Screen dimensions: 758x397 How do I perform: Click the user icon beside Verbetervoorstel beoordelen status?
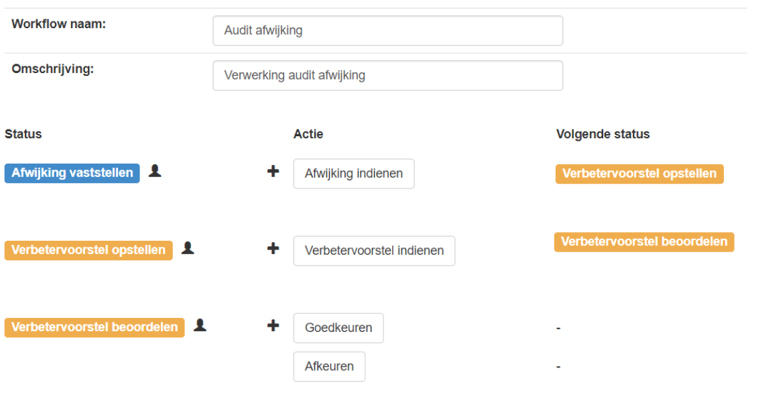pos(200,325)
